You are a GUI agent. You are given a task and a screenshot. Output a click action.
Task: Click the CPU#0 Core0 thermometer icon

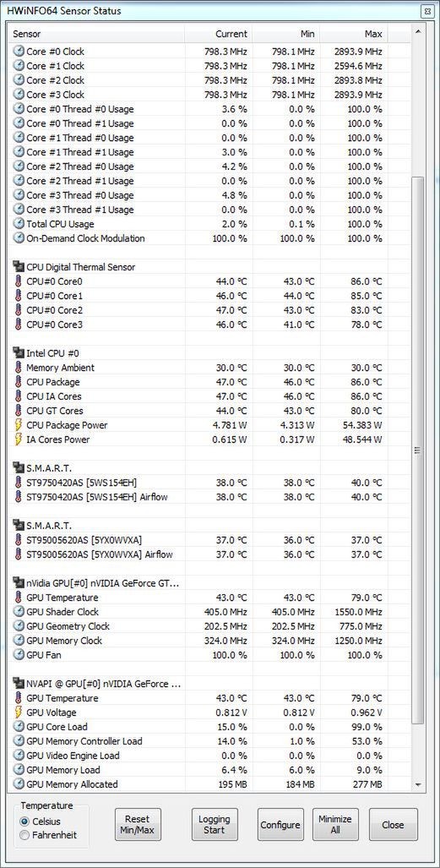click(x=19, y=281)
